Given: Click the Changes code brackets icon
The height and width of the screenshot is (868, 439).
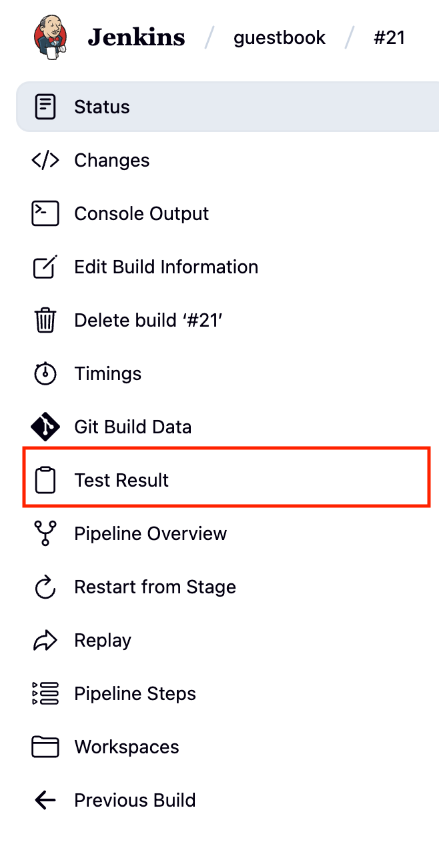Looking at the screenshot, I should pos(45,160).
